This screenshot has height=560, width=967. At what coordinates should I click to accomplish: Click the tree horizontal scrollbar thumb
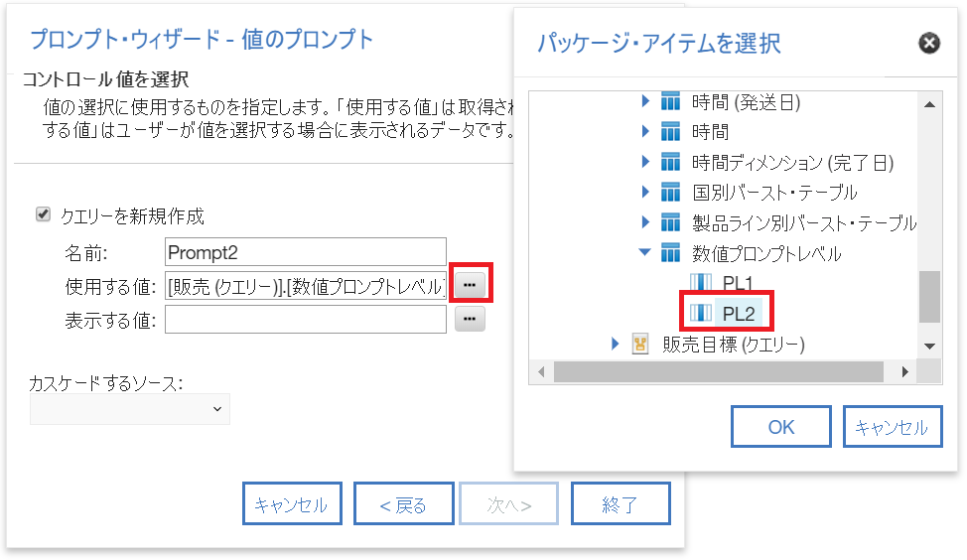(x=719, y=372)
